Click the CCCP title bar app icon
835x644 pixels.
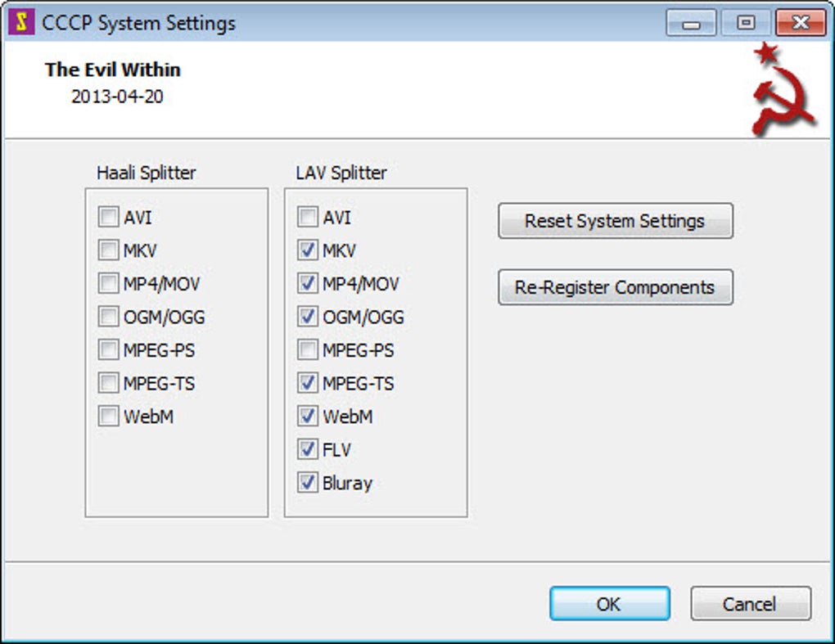pos(21,23)
